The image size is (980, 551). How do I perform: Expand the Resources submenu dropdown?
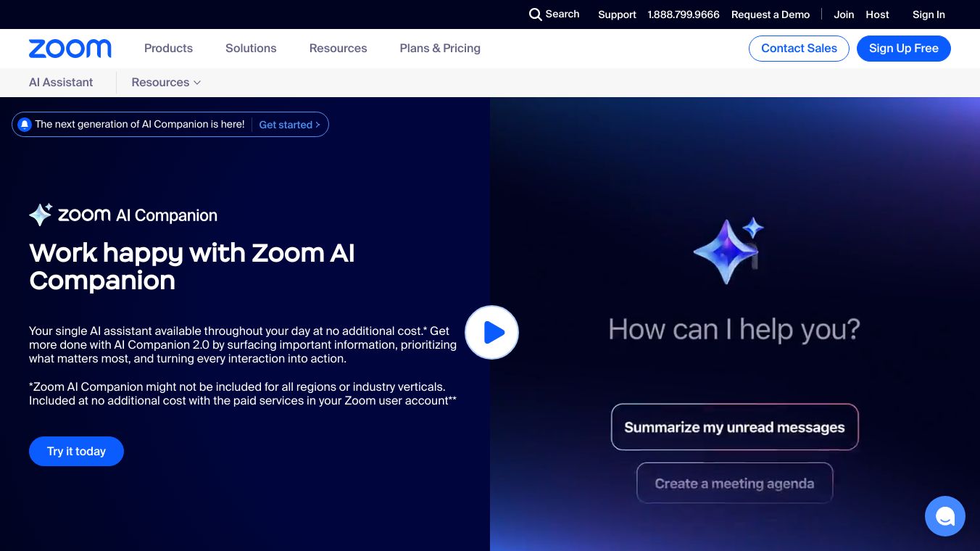[166, 83]
